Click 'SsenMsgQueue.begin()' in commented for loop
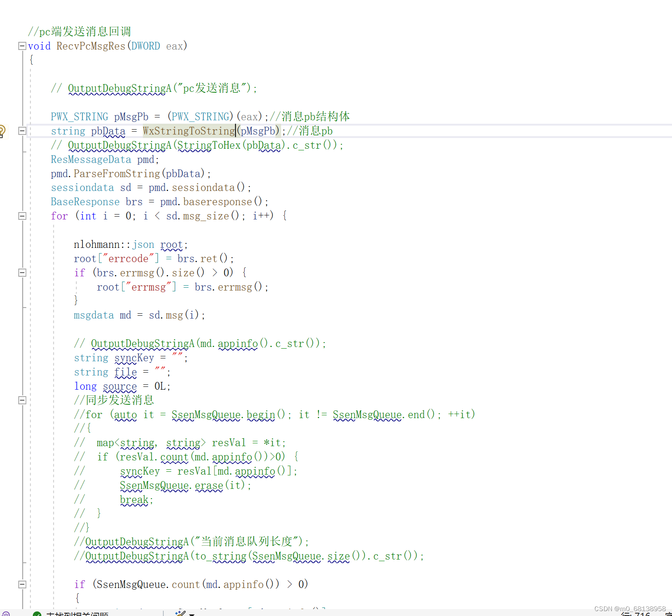The image size is (672, 616). pyautogui.click(x=229, y=414)
